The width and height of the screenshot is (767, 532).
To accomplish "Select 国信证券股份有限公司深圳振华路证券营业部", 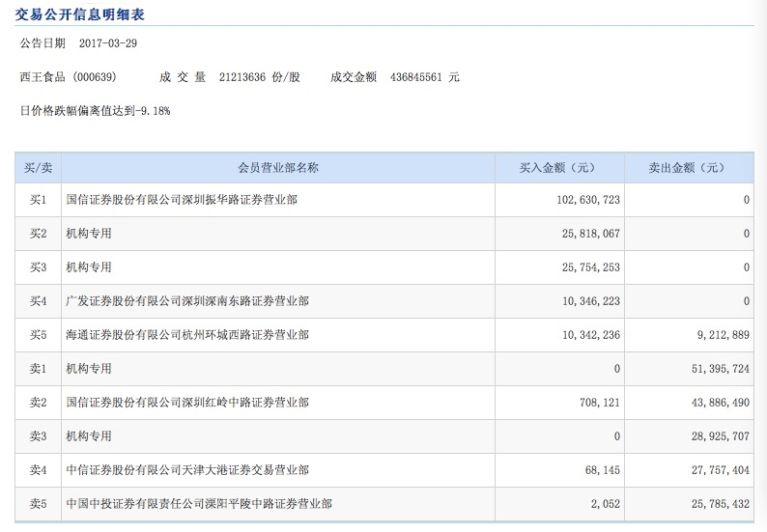I will tap(182, 200).
